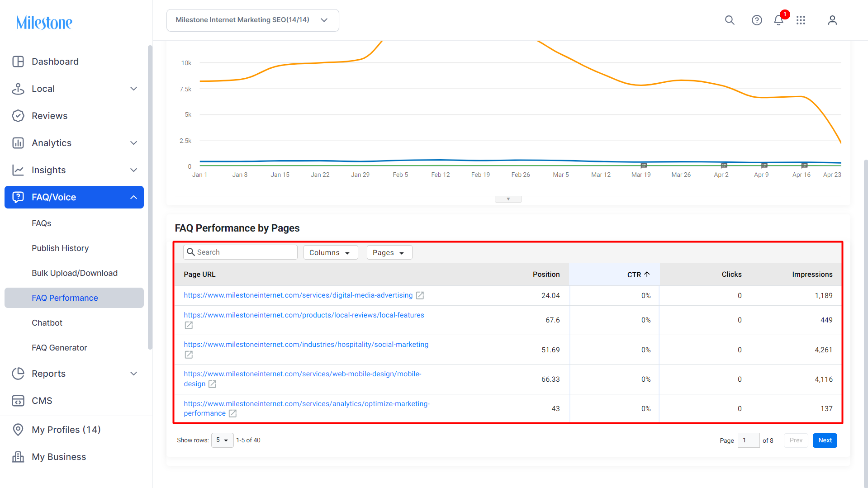Open the digital-media-advertising page URL
Viewport: 868px width, 488px height.
tap(298, 295)
